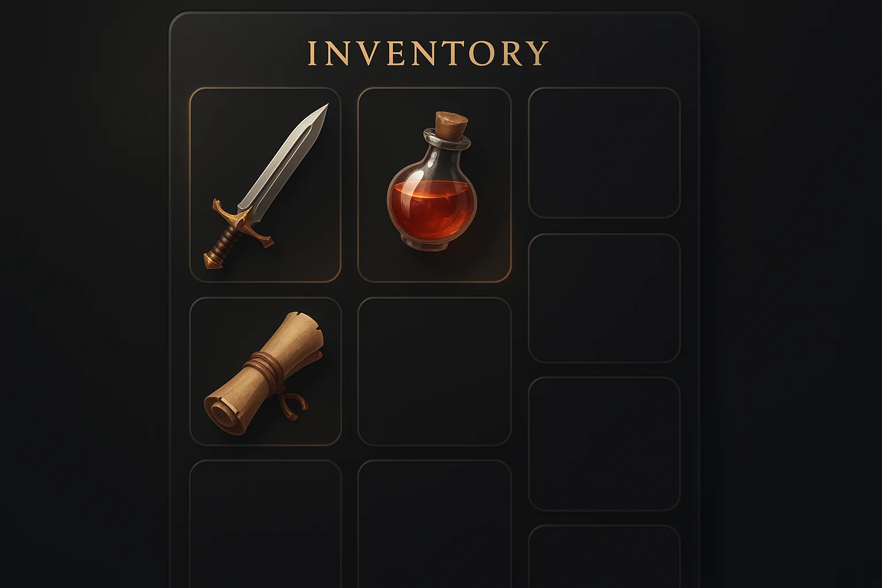882x588 pixels.
Task: Pick the rolled parchment scroll item
Action: pos(265,372)
